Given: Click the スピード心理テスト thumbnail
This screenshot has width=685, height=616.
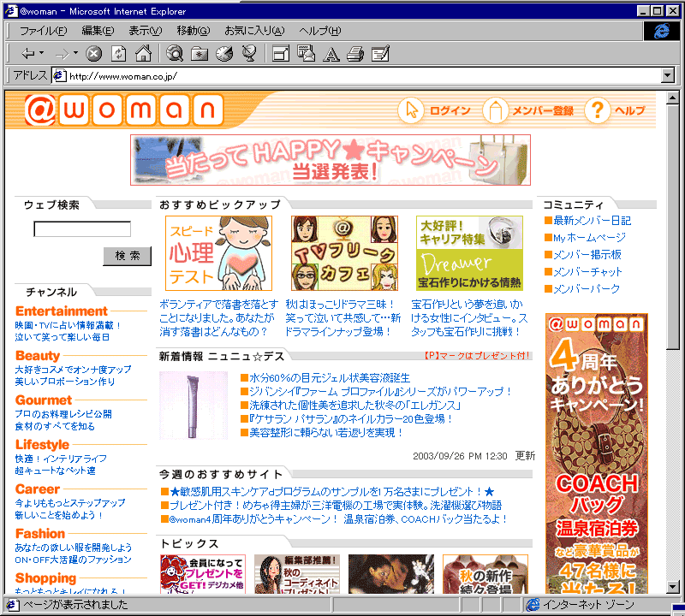Looking at the screenshot, I should [218, 253].
